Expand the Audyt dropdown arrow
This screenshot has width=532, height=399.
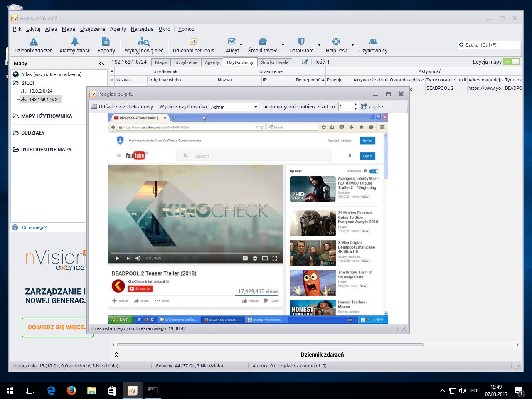(241, 45)
